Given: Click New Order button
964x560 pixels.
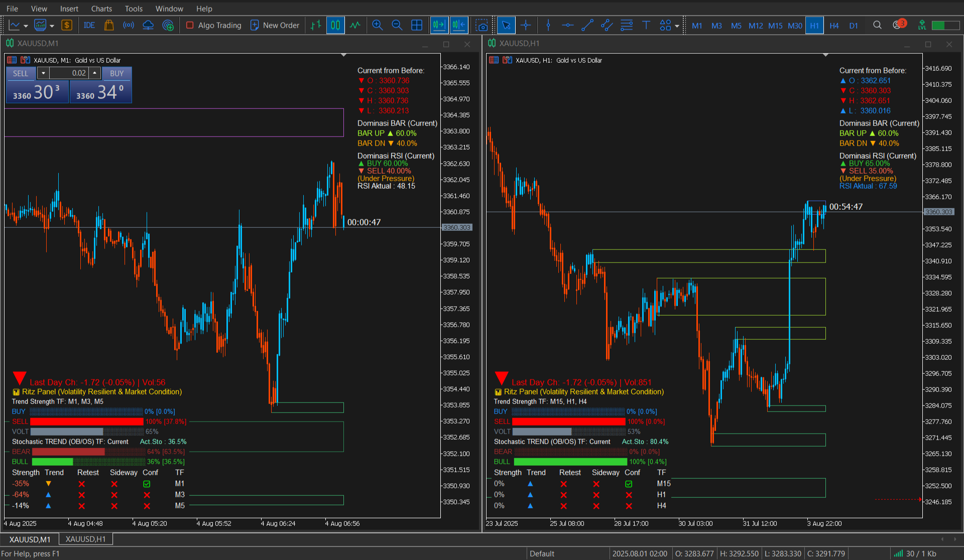Looking at the screenshot, I should point(275,25).
